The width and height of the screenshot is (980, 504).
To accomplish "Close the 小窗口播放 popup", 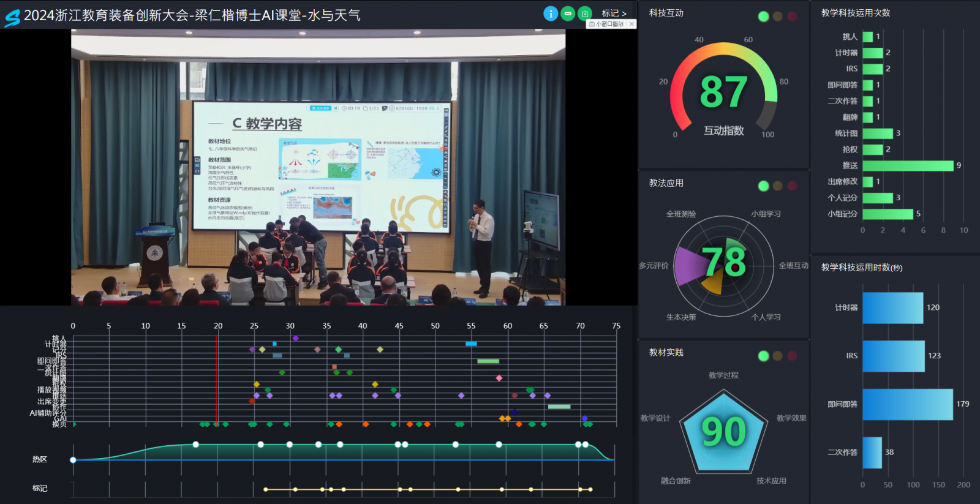I will point(631,24).
